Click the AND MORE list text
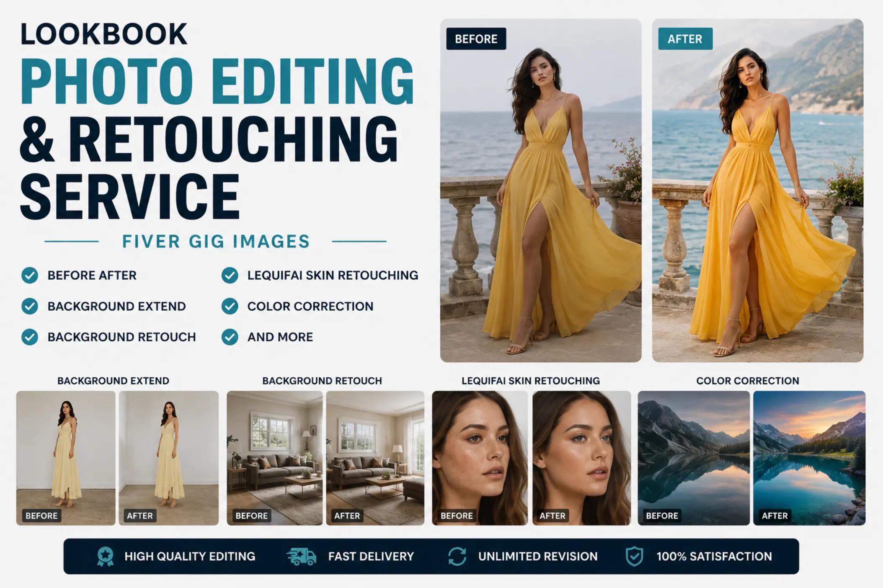Screen dimensions: 883x588 pyautogui.click(x=280, y=337)
